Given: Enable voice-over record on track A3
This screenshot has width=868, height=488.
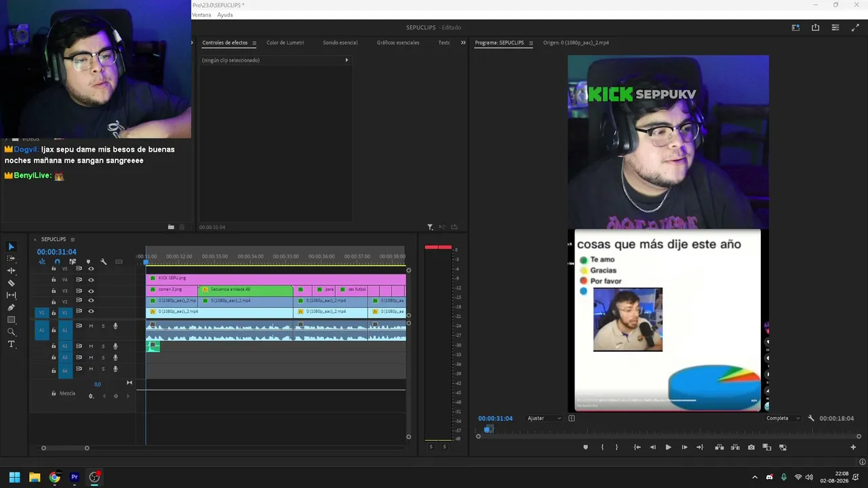Looking at the screenshot, I should tap(115, 357).
